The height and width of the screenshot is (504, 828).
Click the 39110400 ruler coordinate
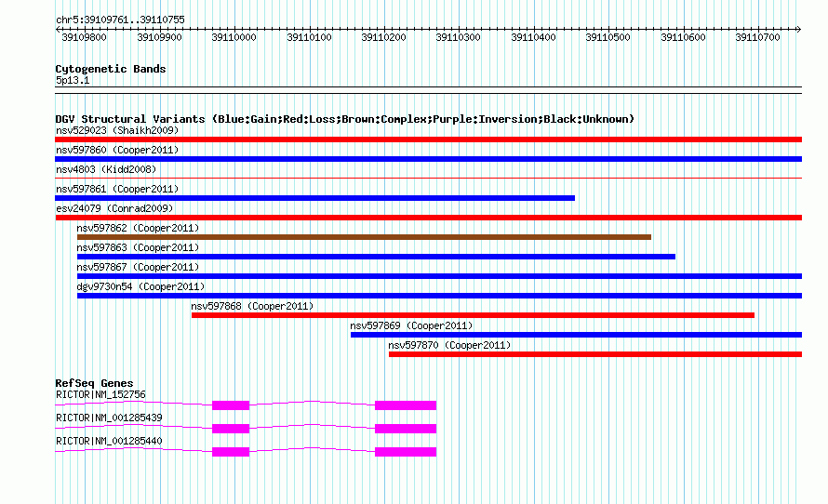coord(533,37)
